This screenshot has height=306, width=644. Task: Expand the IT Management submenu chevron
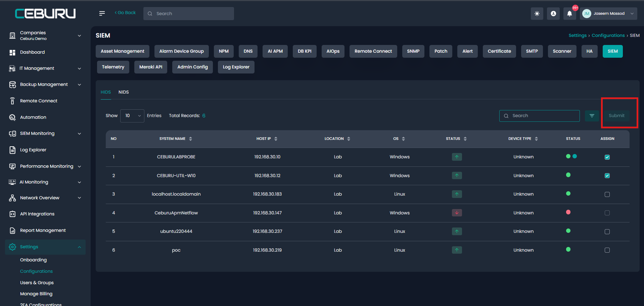[80, 68]
